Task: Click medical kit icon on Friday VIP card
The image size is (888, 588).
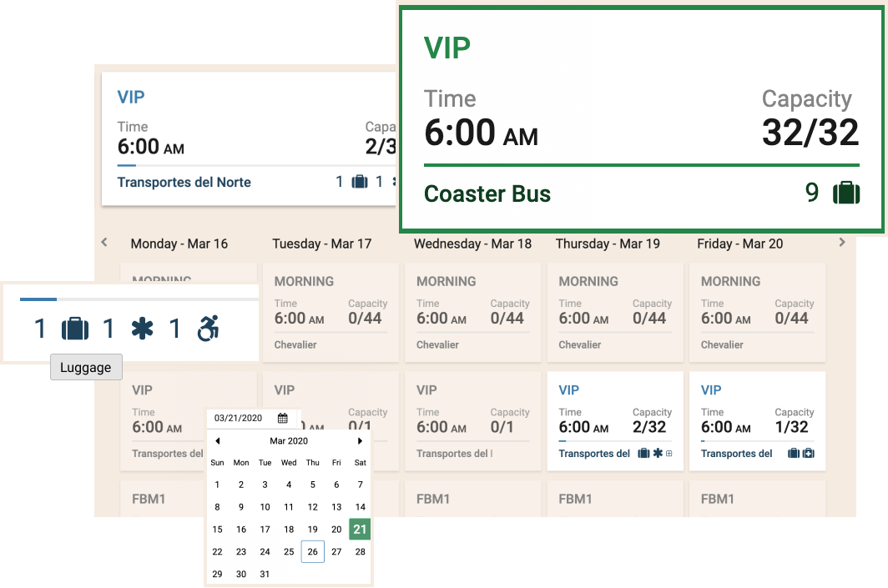Action: coord(809,454)
